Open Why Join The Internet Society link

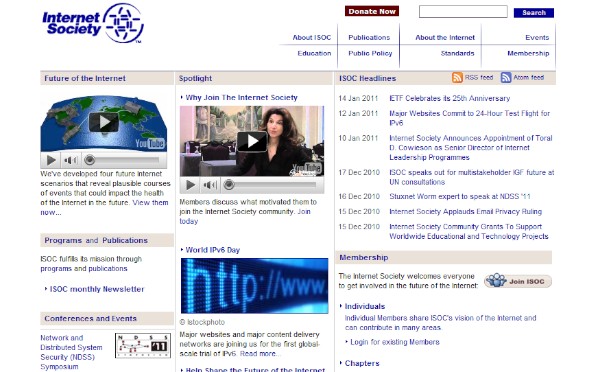coord(241,98)
